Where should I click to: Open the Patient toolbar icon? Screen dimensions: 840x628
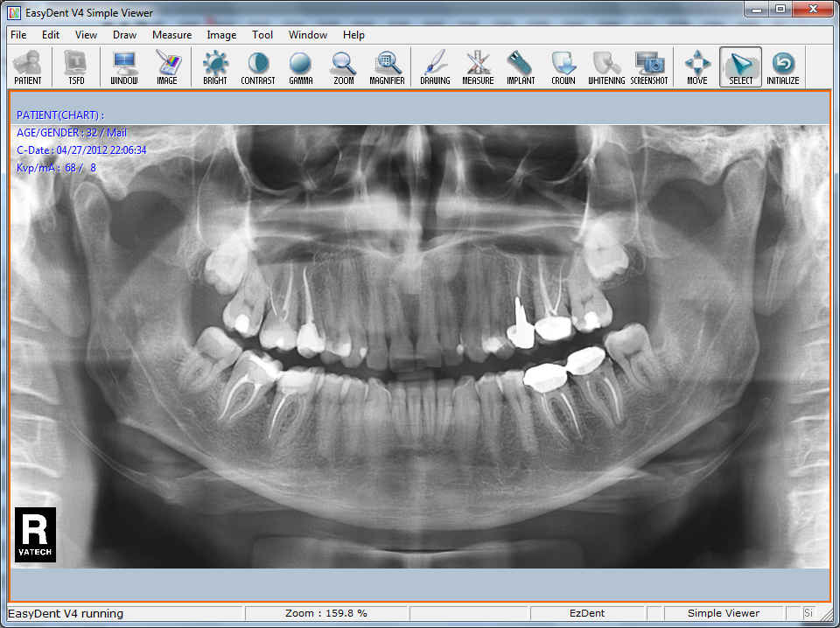click(28, 67)
